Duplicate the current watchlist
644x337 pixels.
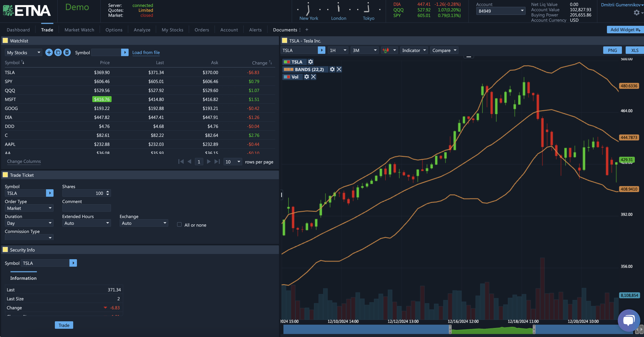click(x=58, y=52)
